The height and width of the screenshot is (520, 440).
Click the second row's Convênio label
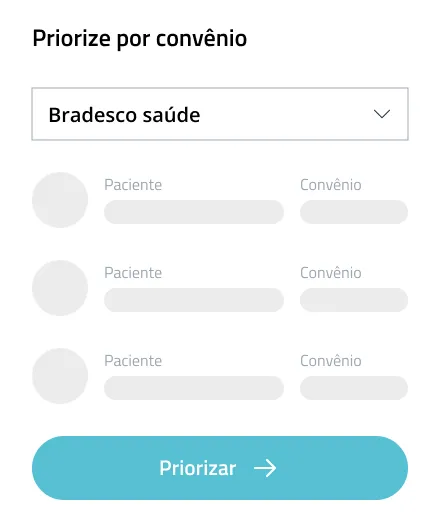(331, 273)
